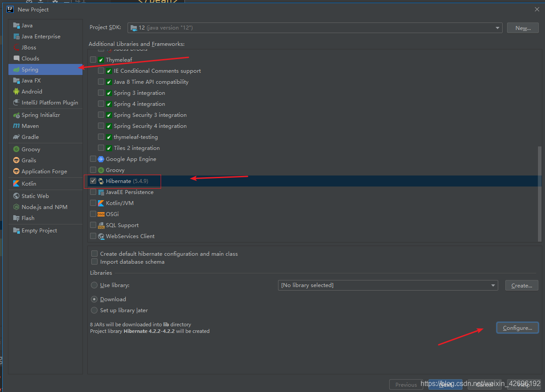Click the SQL Support icon

[101, 225]
